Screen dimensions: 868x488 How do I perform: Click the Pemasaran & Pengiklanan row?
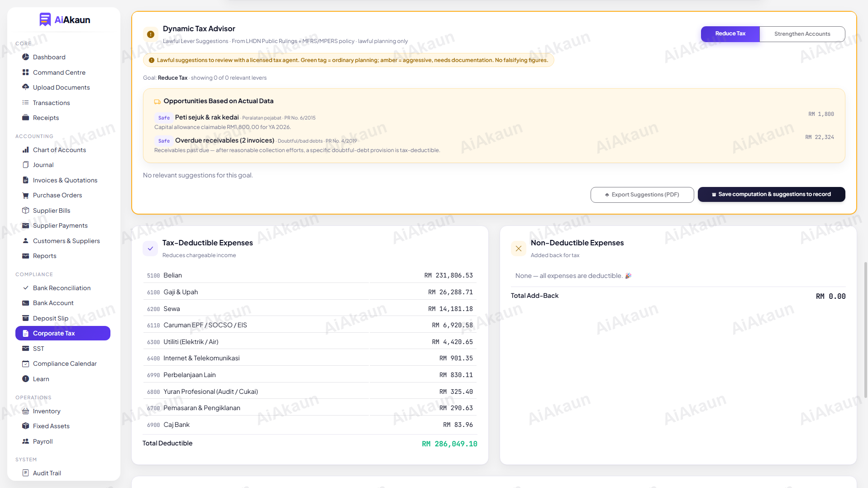coord(310,408)
